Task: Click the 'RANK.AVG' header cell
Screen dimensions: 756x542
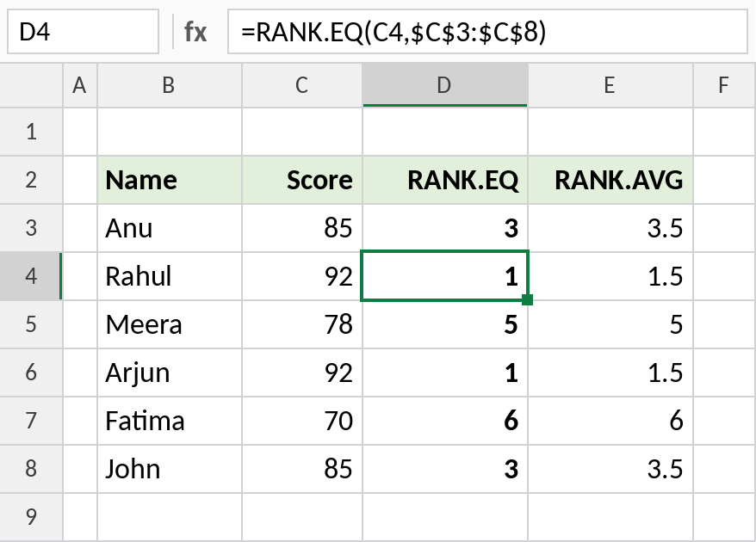Action: tap(610, 180)
